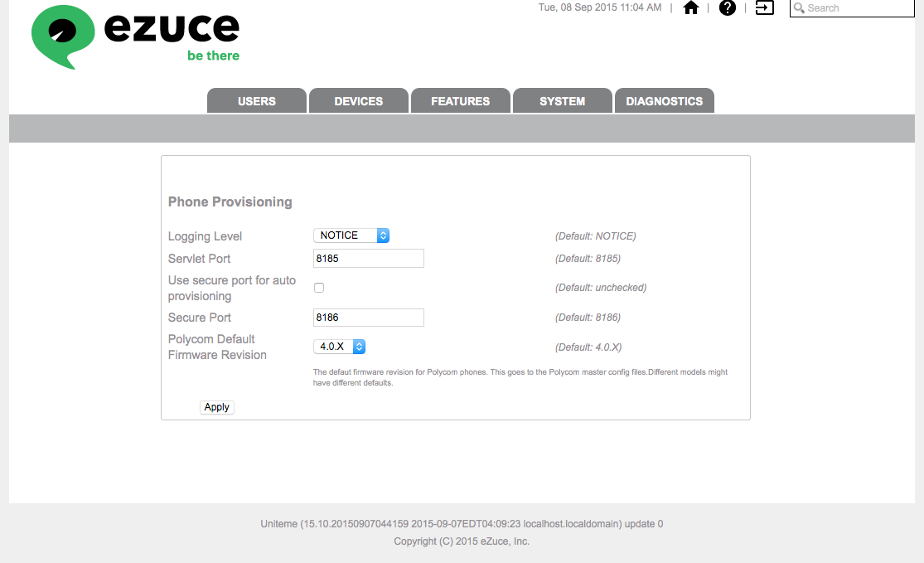Open Polycom Default Firmware Revision dropdown

tap(340, 347)
